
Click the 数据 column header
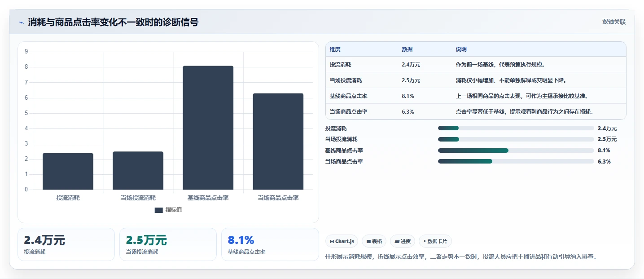[x=407, y=49]
